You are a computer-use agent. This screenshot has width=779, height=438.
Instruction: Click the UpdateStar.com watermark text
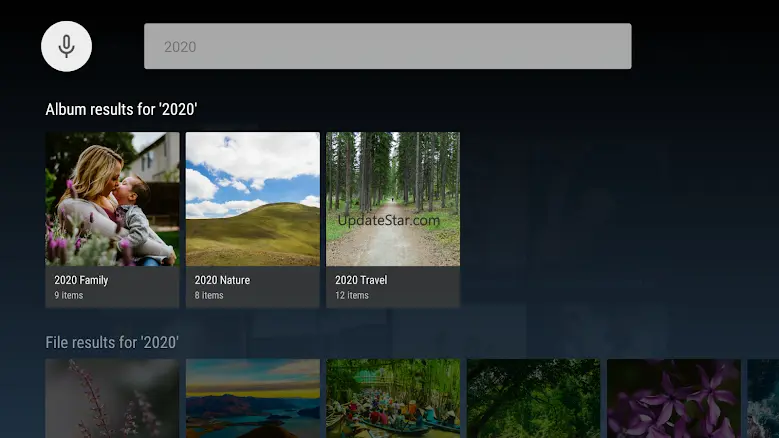pos(389,220)
